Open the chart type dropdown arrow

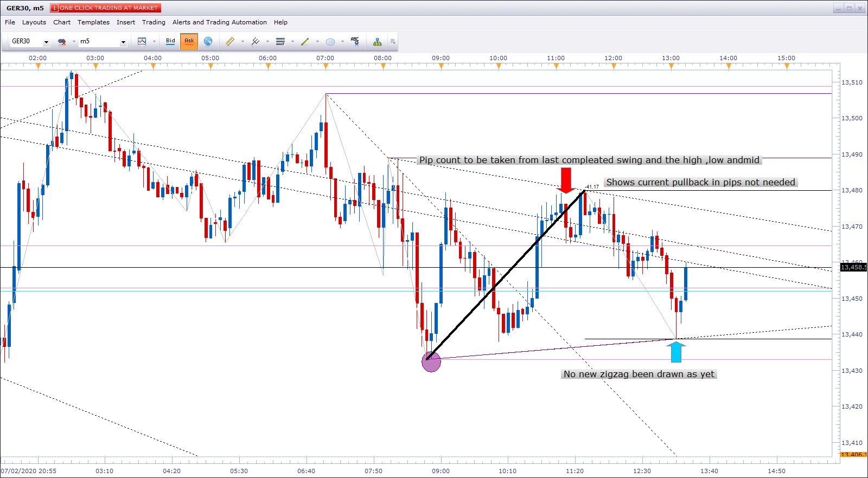[154, 41]
